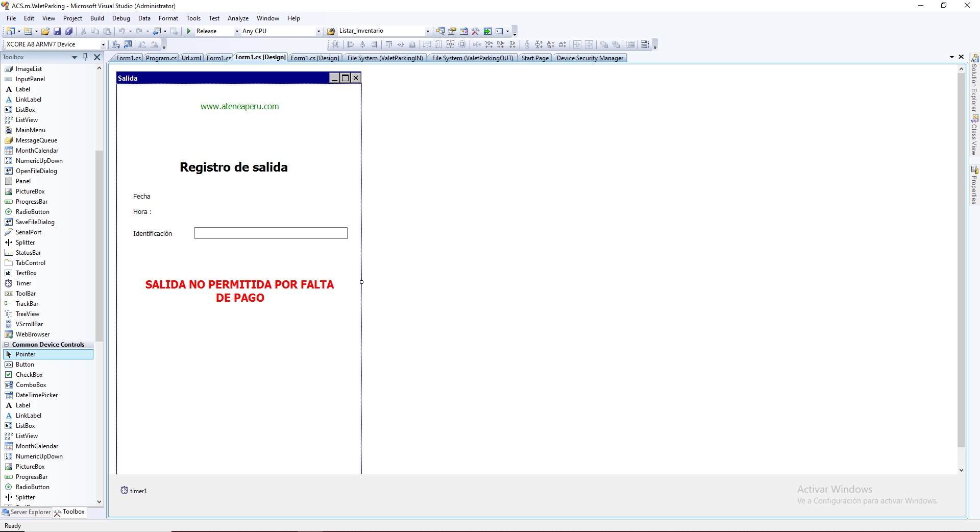Open the Release configuration dropdown
Image resolution: width=980 pixels, height=532 pixels.
coord(237,31)
